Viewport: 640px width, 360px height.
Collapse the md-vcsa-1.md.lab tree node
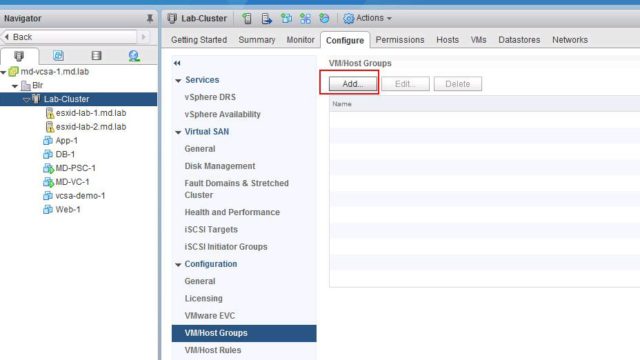coord(3,72)
